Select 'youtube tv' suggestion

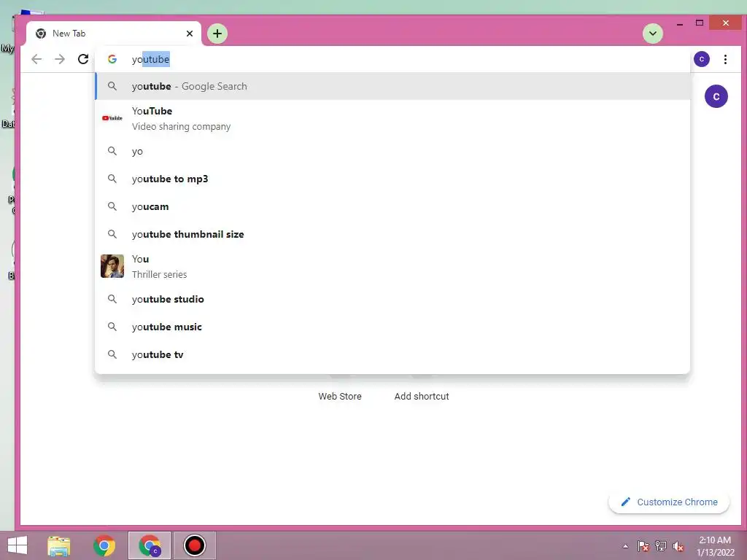click(392, 354)
